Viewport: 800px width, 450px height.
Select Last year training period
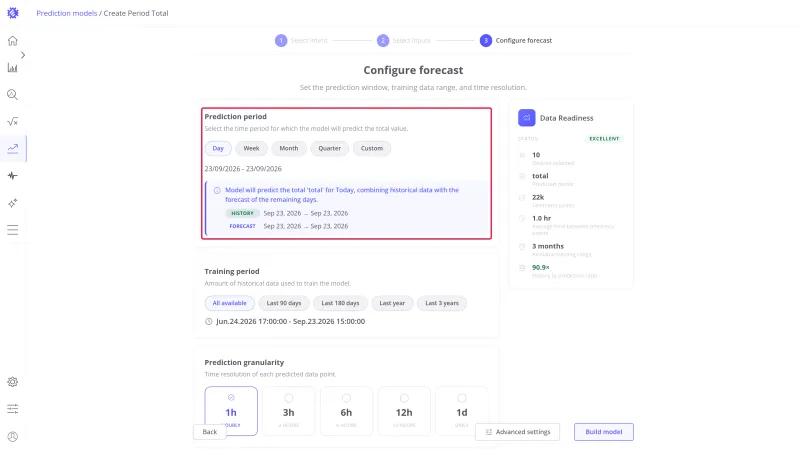[x=392, y=303]
